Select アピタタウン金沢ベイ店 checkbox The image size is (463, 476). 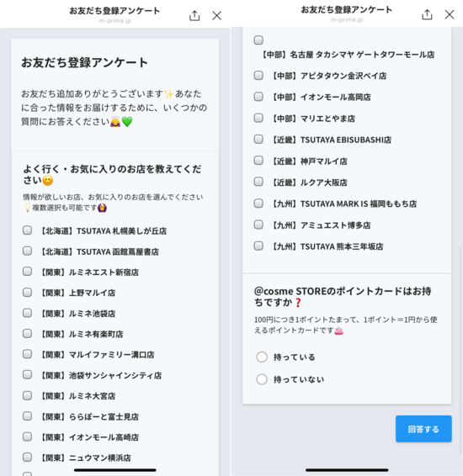[x=258, y=76]
